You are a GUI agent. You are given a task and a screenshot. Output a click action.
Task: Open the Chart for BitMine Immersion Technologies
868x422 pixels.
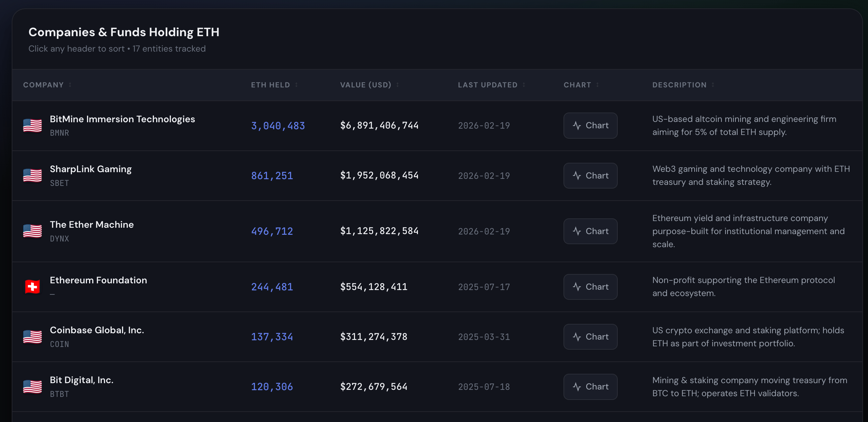[590, 126]
